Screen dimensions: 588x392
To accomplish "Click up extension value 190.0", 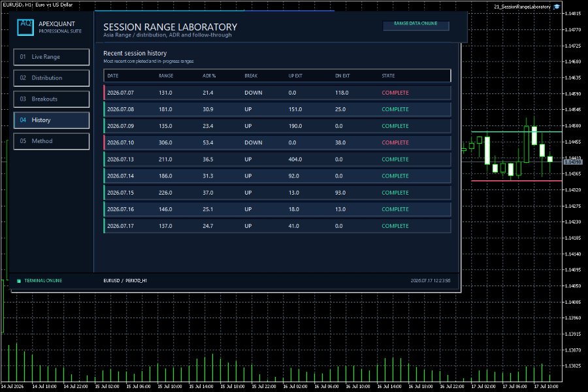I will 295,126.
